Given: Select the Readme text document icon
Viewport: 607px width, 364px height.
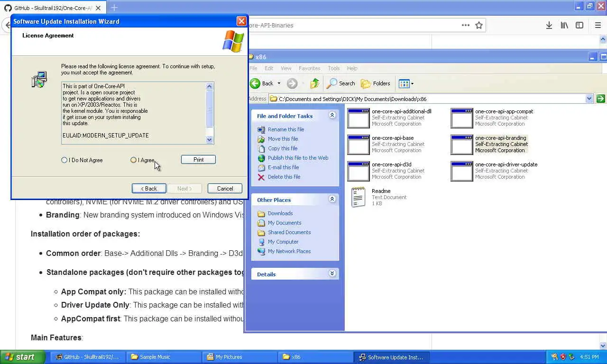Looking at the screenshot, I should point(359,197).
